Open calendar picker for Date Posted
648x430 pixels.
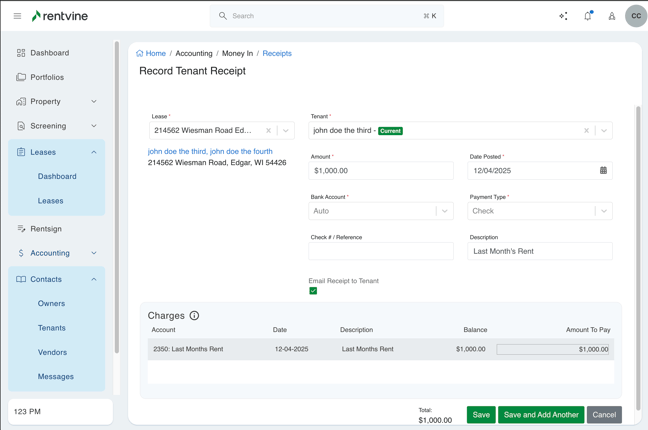[x=603, y=171]
